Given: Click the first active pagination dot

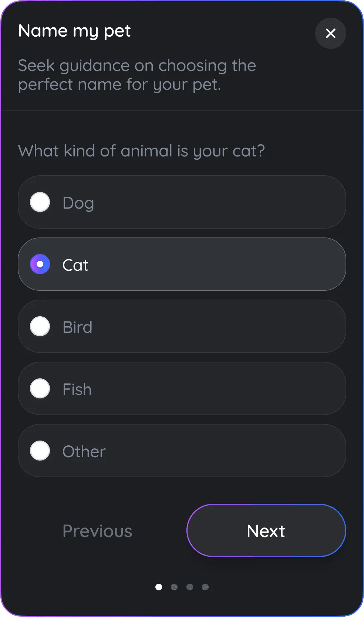Looking at the screenshot, I should [159, 587].
